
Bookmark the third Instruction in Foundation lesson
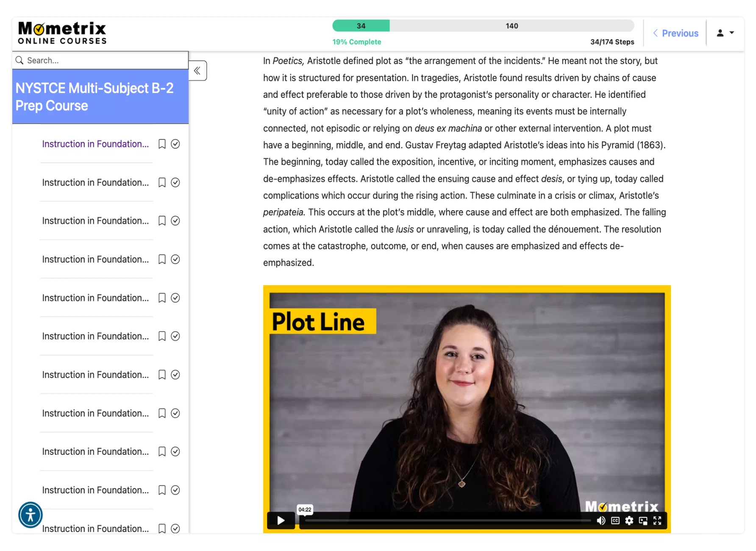point(162,221)
